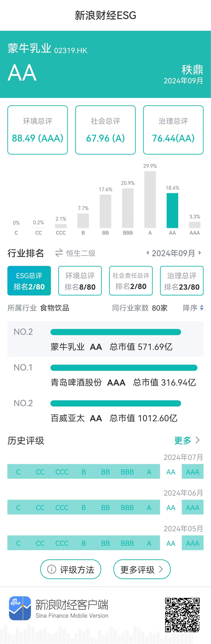
Task: Go to previous month using left arrow
Action: click(148, 253)
